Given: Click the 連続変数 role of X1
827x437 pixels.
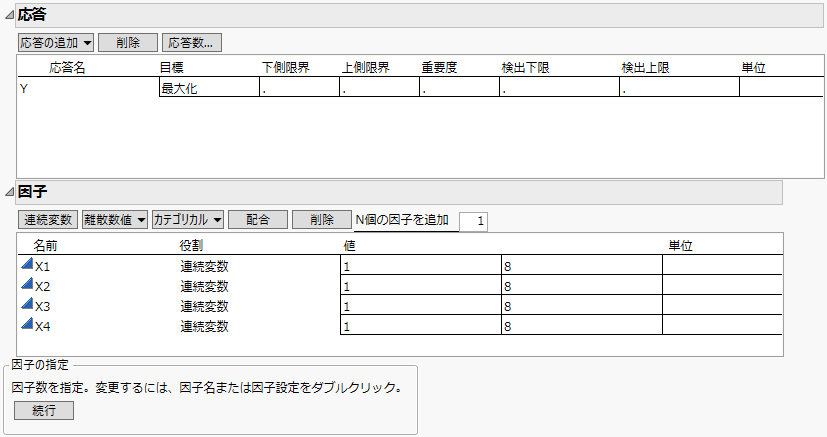Looking at the screenshot, I should 204,267.
